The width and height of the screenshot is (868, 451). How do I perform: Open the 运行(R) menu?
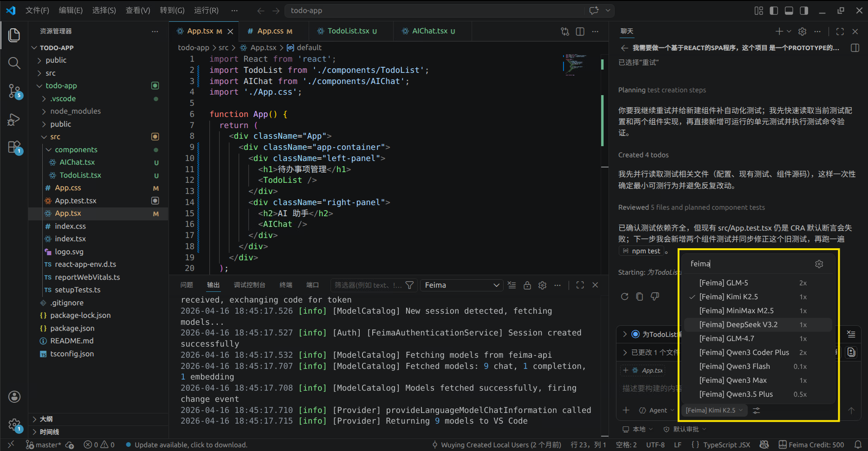(x=206, y=10)
